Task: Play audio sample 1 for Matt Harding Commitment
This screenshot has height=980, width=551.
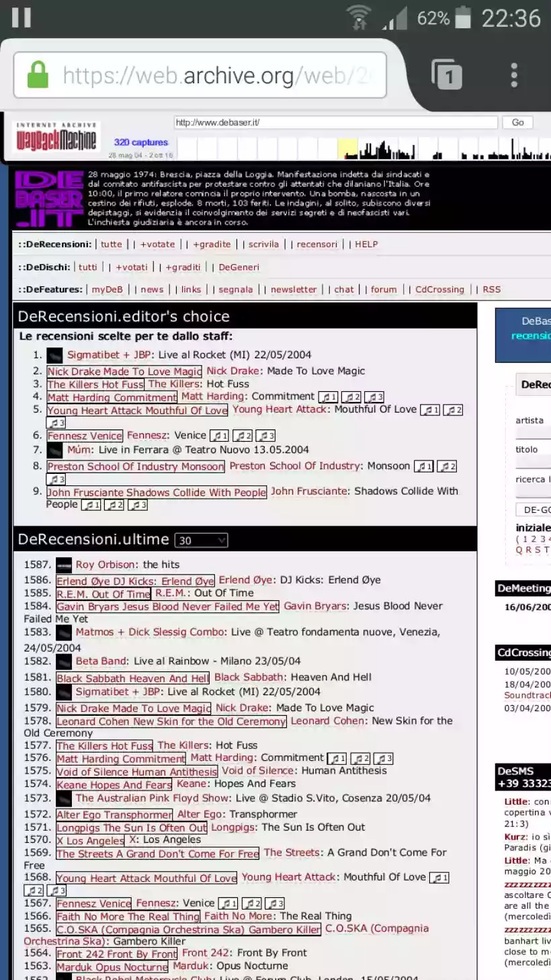Action: tap(327, 397)
